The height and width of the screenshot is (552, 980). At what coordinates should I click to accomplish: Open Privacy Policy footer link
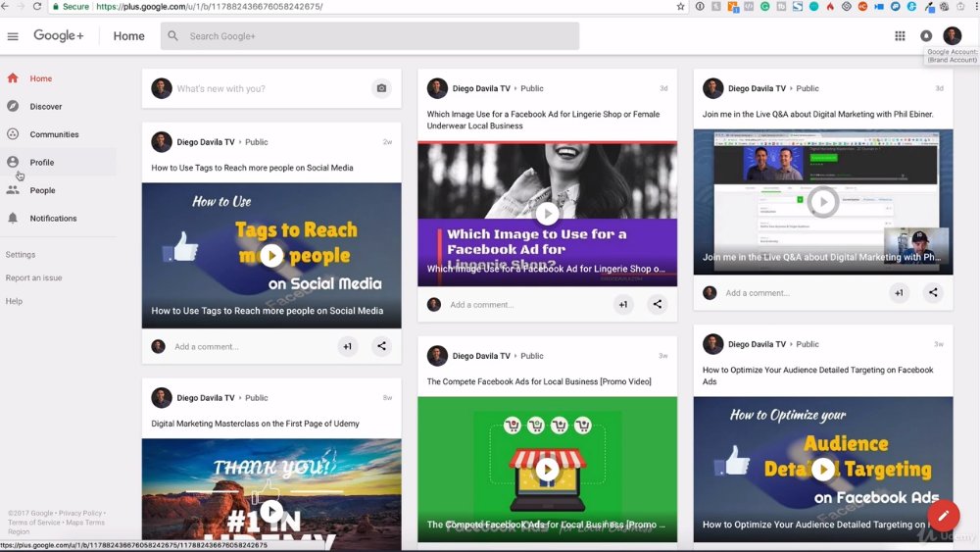click(80, 513)
